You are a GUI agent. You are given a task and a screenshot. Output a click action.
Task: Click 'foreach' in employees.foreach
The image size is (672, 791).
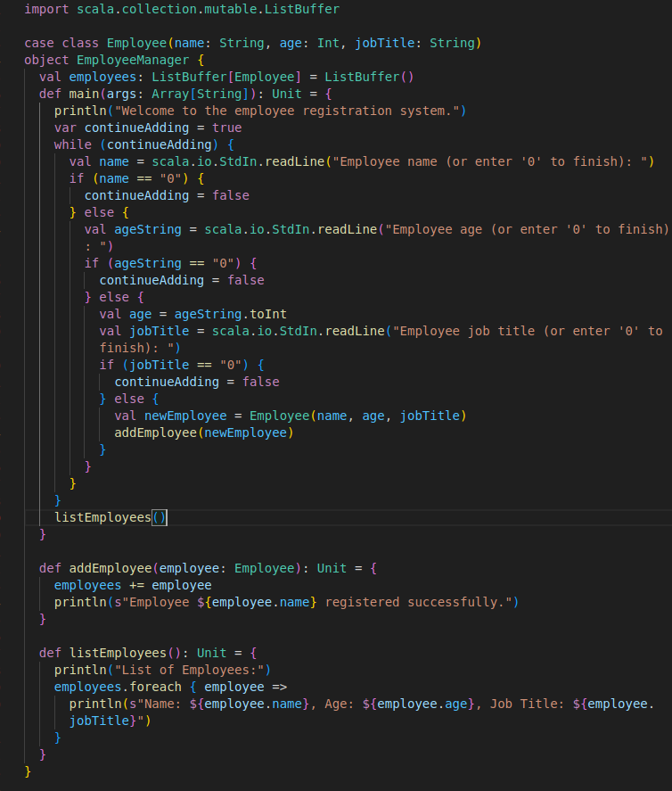[x=155, y=687]
